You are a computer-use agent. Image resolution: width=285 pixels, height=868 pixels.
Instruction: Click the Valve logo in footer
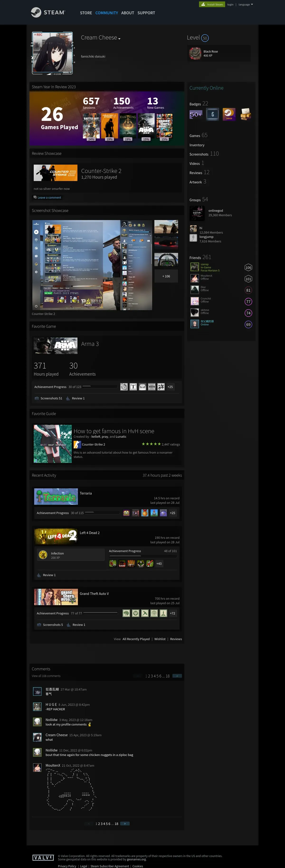43,858
